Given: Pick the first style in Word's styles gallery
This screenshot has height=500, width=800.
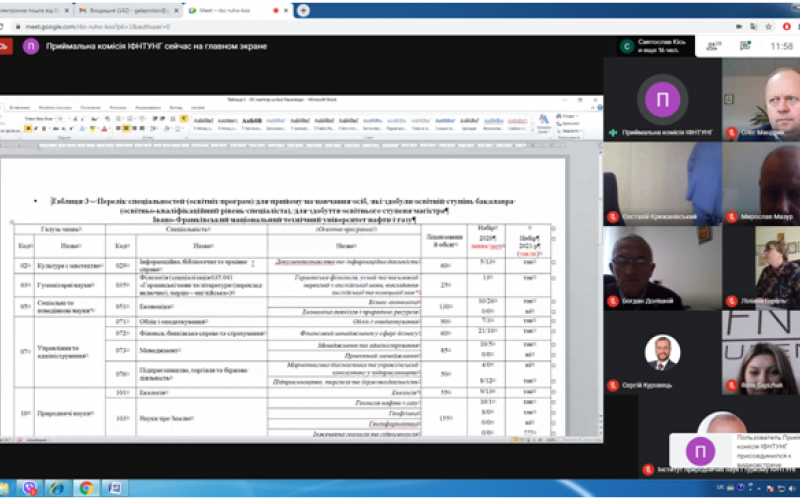Looking at the screenshot, I should click(203, 123).
